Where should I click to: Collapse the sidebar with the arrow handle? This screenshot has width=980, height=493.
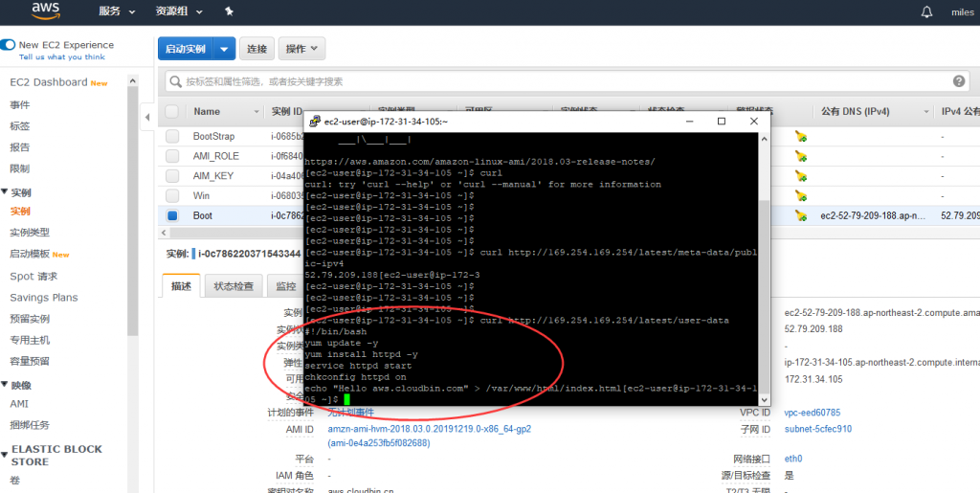point(147,118)
